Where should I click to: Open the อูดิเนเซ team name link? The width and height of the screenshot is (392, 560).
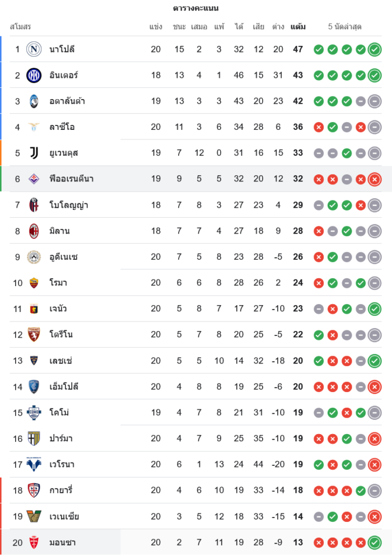click(x=63, y=257)
